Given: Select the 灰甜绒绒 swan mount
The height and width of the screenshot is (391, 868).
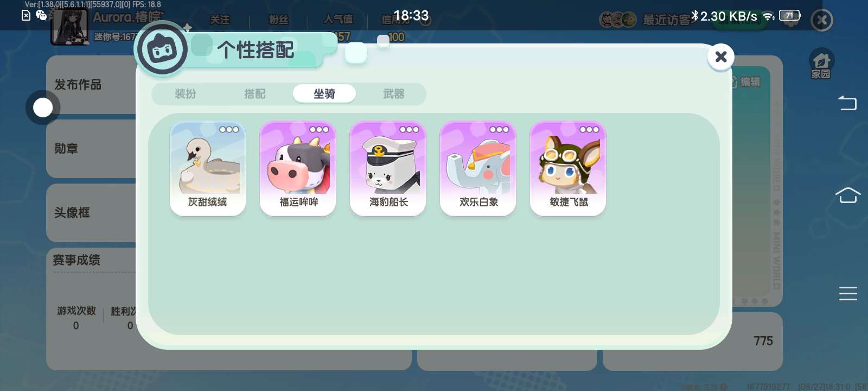Looking at the screenshot, I should (x=208, y=168).
